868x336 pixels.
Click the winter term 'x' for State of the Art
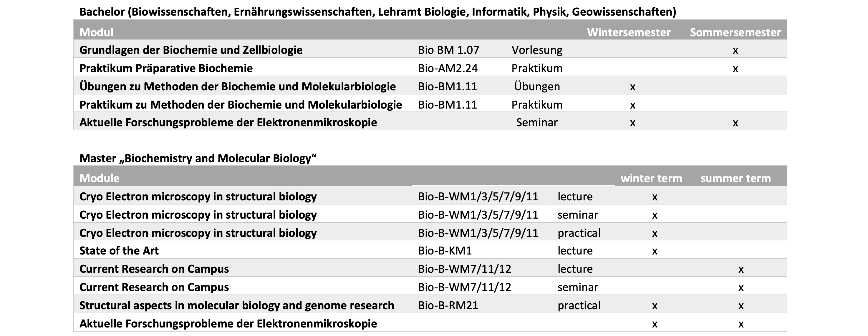coord(655,251)
